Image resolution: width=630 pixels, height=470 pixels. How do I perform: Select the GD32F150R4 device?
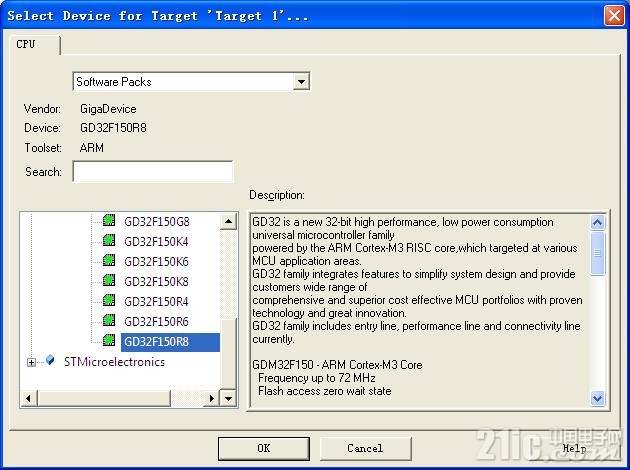pos(156,302)
